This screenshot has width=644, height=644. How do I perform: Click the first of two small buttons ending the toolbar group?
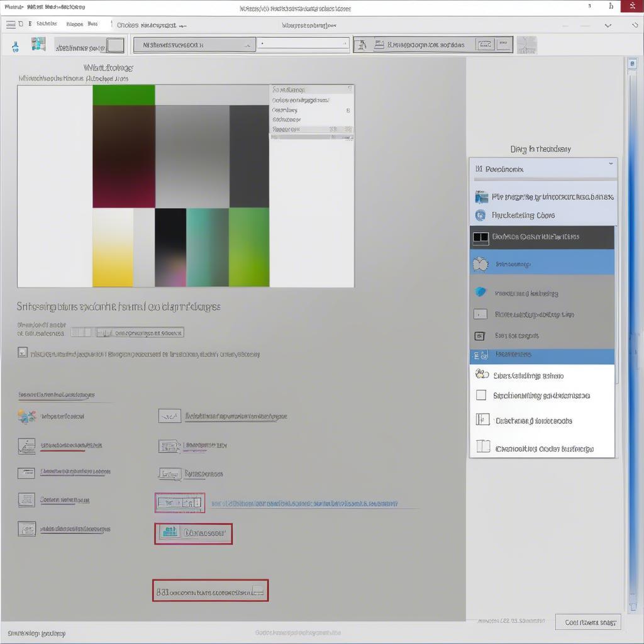(x=485, y=45)
